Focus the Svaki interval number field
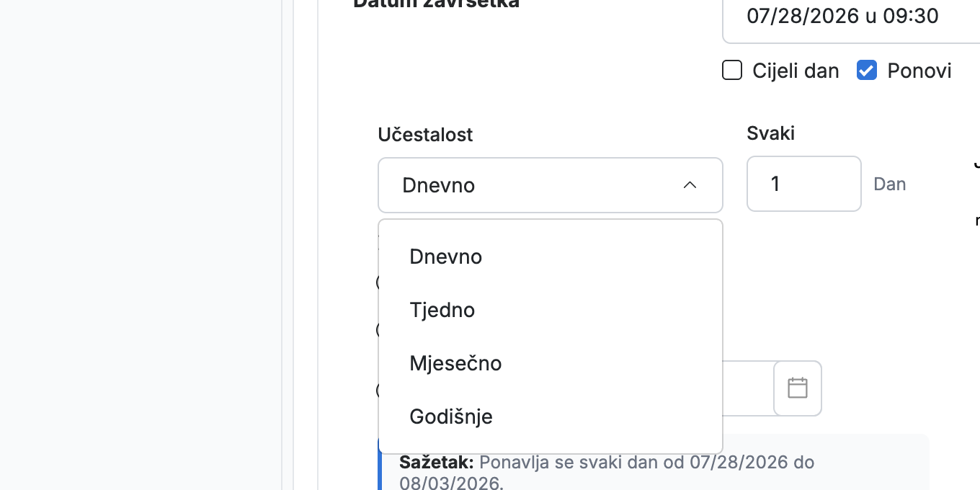This screenshot has height=490, width=980. (804, 184)
